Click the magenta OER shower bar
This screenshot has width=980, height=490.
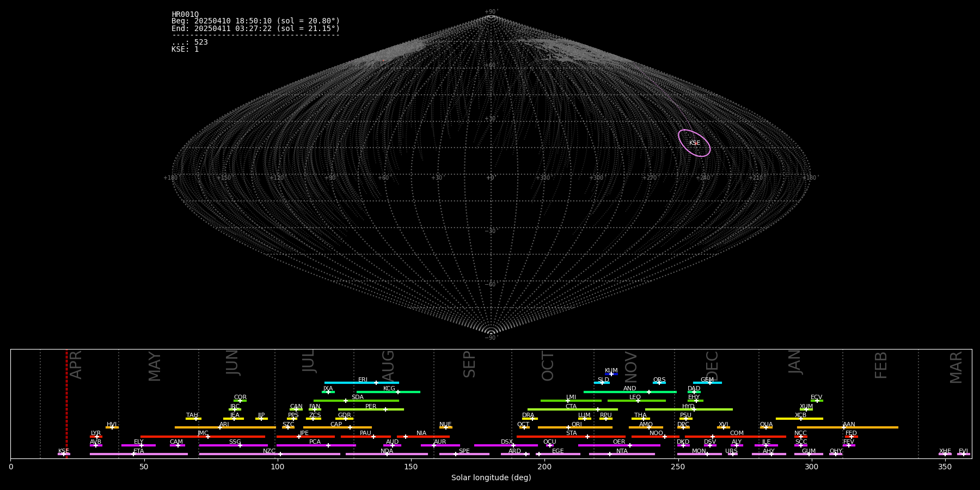(619, 445)
